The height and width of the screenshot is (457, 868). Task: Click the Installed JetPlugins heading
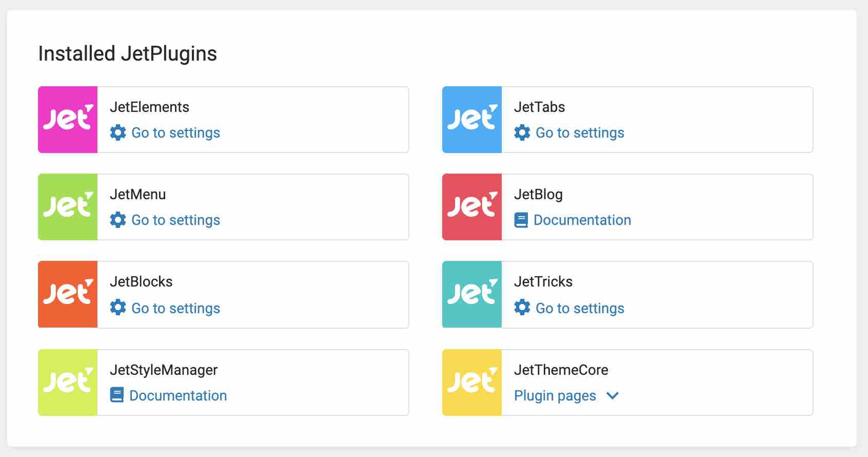pyautogui.click(x=128, y=53)
